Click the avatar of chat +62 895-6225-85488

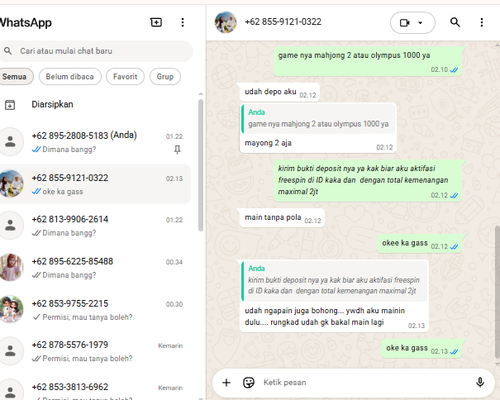click(11, 267)
